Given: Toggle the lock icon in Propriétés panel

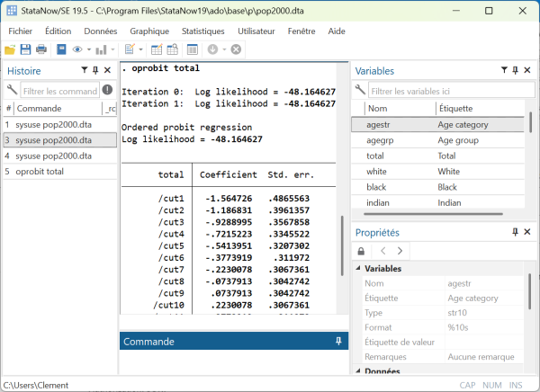Looking at the screenshot, I should 361,251.
